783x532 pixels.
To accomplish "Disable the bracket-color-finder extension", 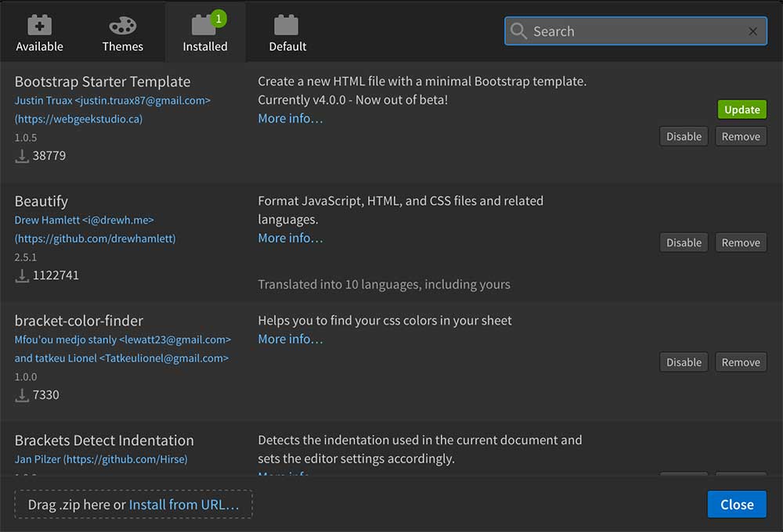I will tap(684, 362).
